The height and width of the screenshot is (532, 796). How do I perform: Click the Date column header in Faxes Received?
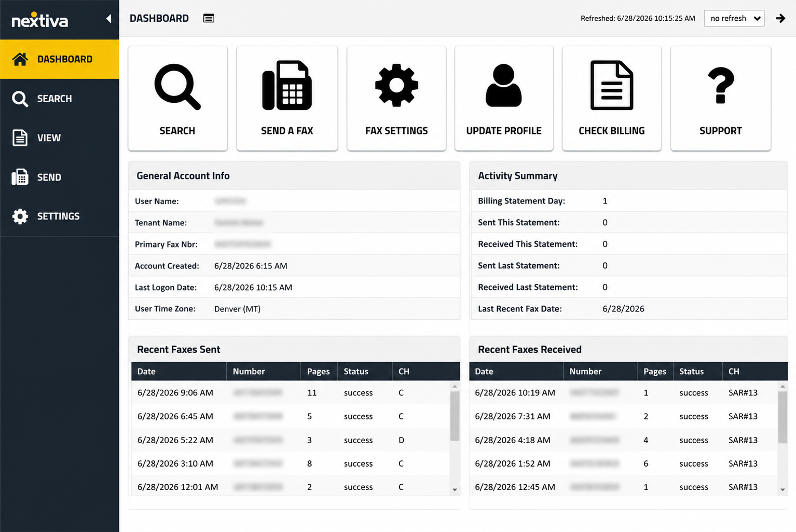pos(516,372)
